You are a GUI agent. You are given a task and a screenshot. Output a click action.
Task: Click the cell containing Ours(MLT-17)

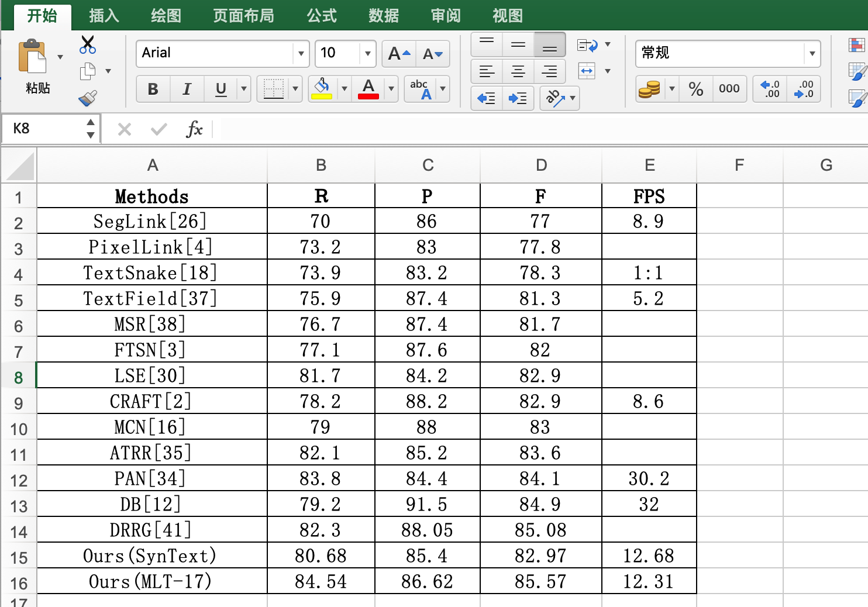coord(151,581)
